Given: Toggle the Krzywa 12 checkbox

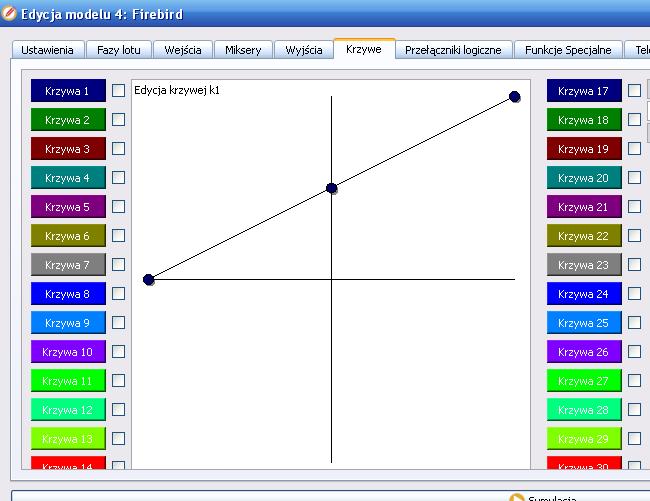Looking at the screenshot, I should [x=119, y=410].
